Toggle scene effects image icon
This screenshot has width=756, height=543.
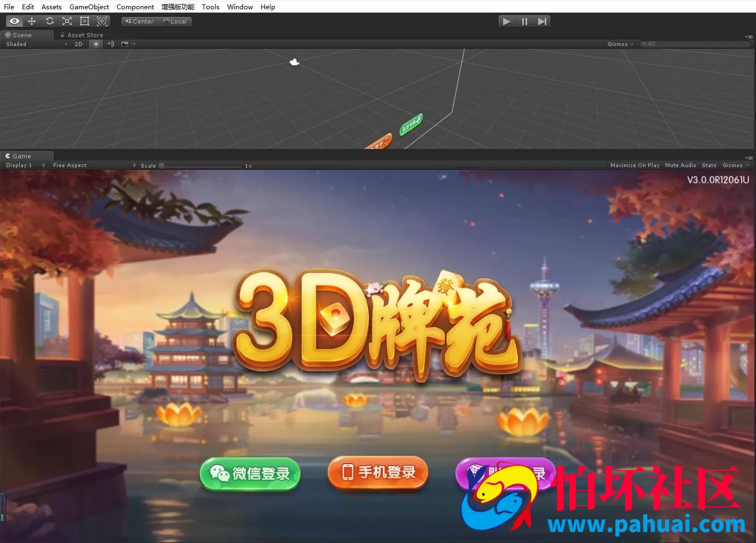125,44
